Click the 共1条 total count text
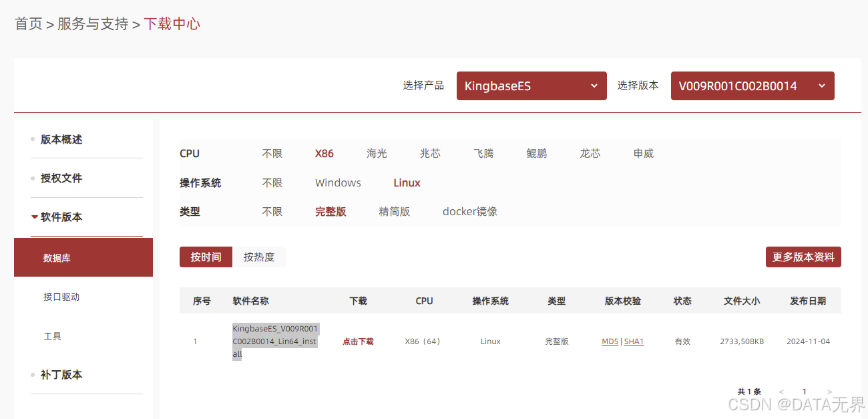Image resolution: width=868 pixels, height=419 pixels. point(749,392)
